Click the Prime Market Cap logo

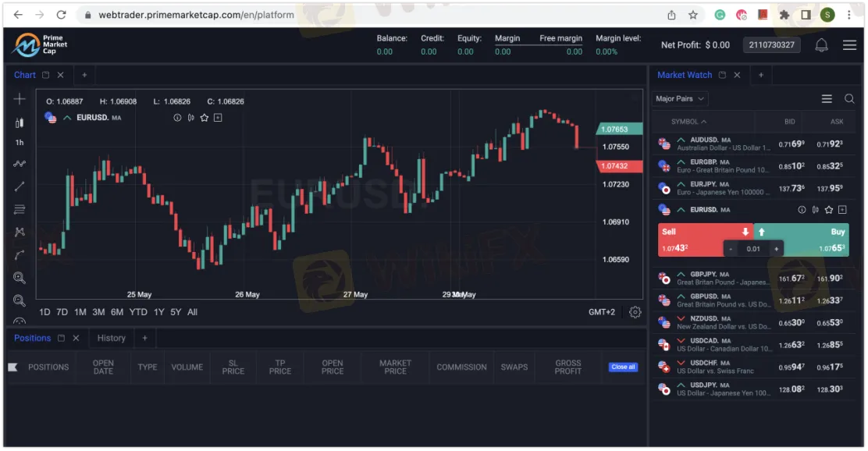41,44
